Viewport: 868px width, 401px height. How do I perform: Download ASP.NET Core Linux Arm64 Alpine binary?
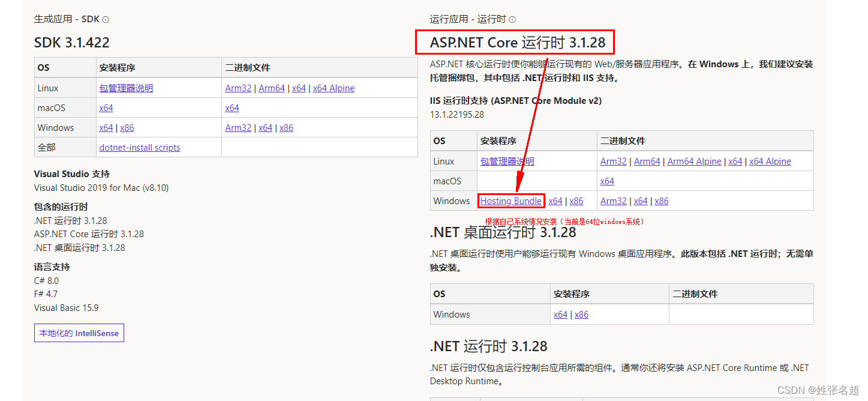(x=694, y=161)
